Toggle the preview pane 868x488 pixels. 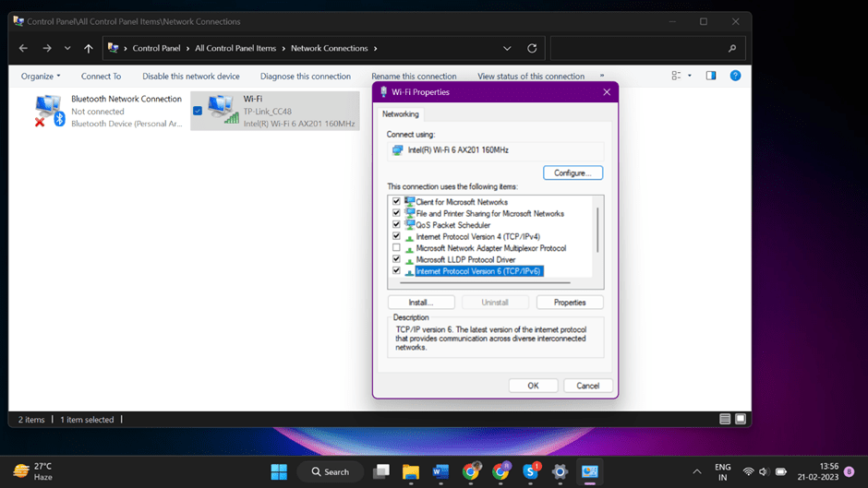(711, 76)
